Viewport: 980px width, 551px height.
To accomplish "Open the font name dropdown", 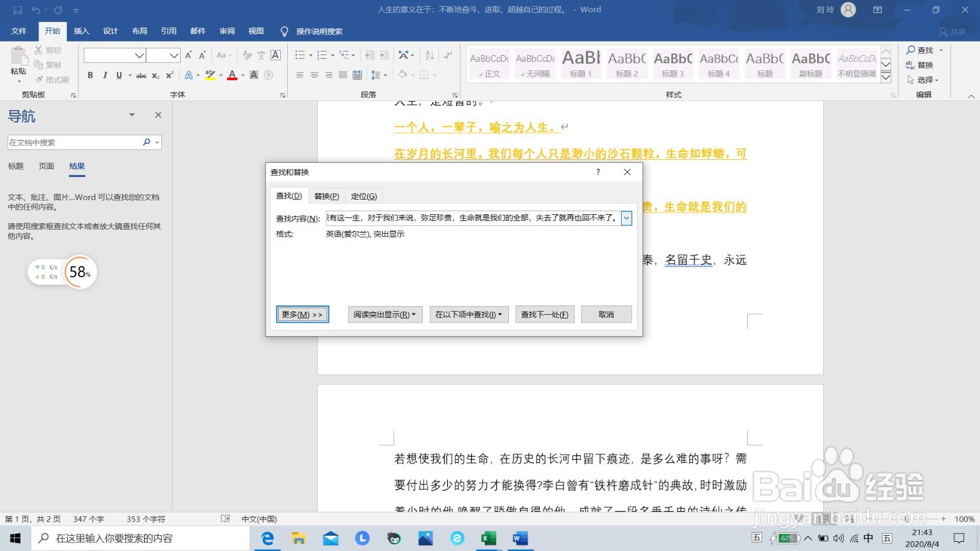I will pos(140,55).
